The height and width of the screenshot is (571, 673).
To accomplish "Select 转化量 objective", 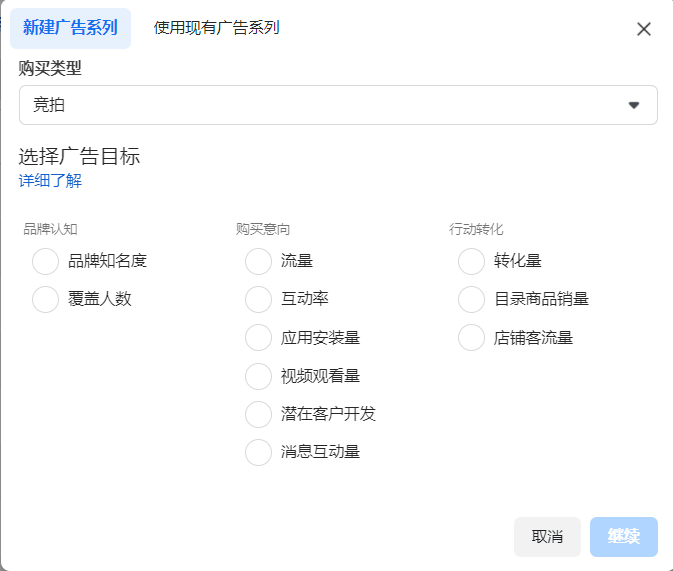I will point(472,261).
